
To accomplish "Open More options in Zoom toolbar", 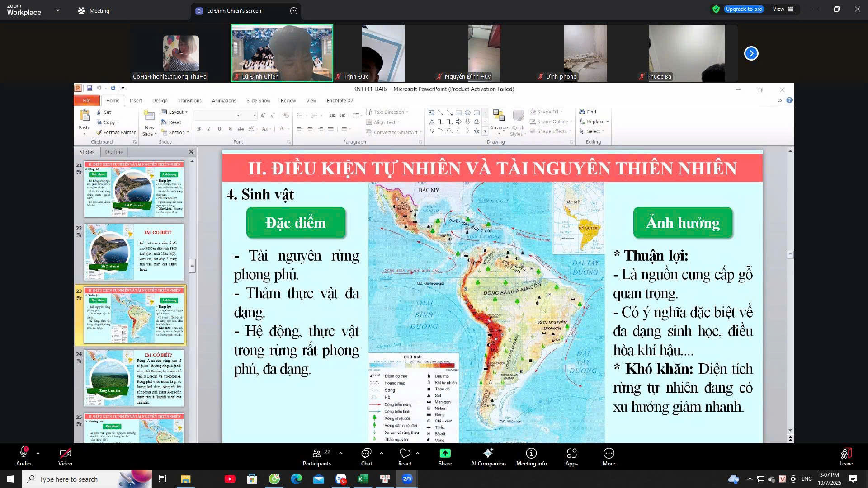I will pyautogui.click(x=609, y=456).
